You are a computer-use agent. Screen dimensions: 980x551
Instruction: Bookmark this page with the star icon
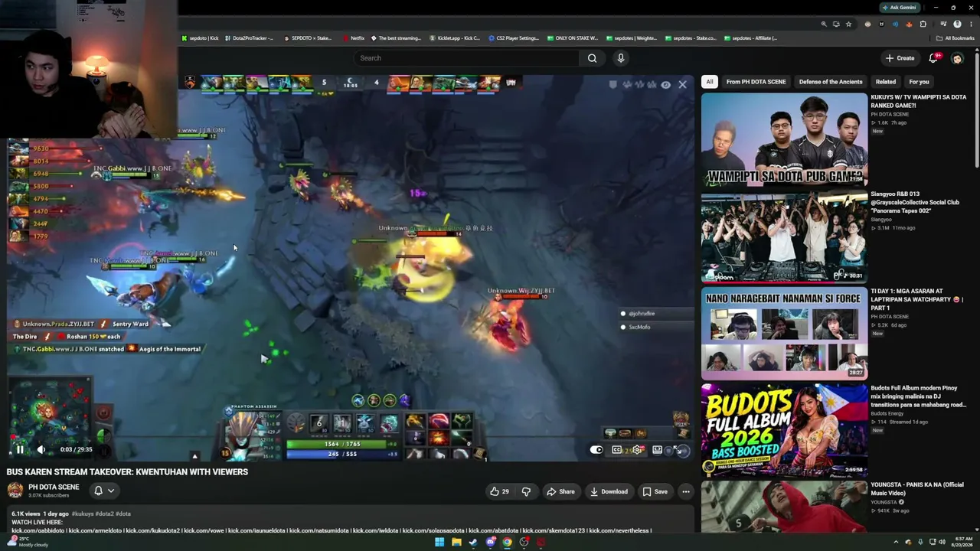pos(848,24)
